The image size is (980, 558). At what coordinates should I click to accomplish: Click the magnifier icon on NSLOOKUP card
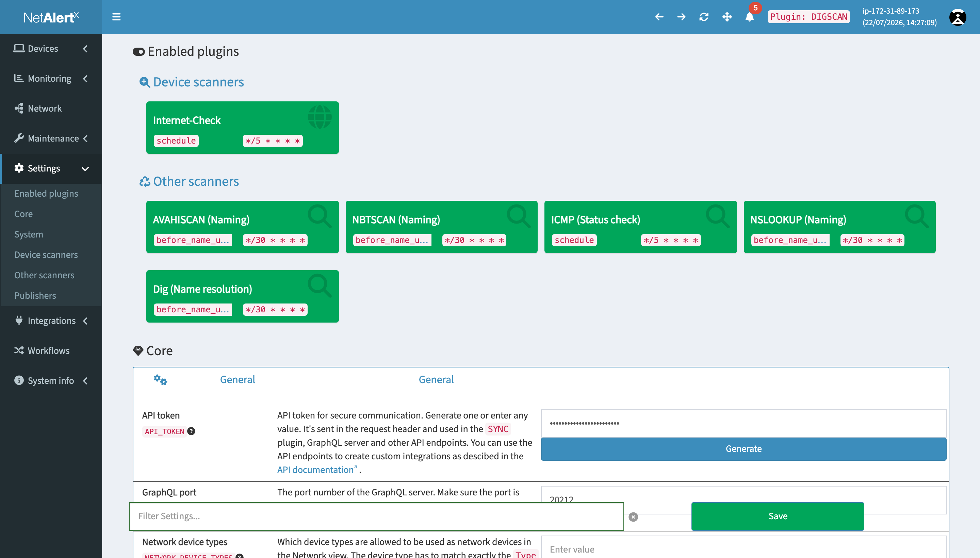(917, 216)
